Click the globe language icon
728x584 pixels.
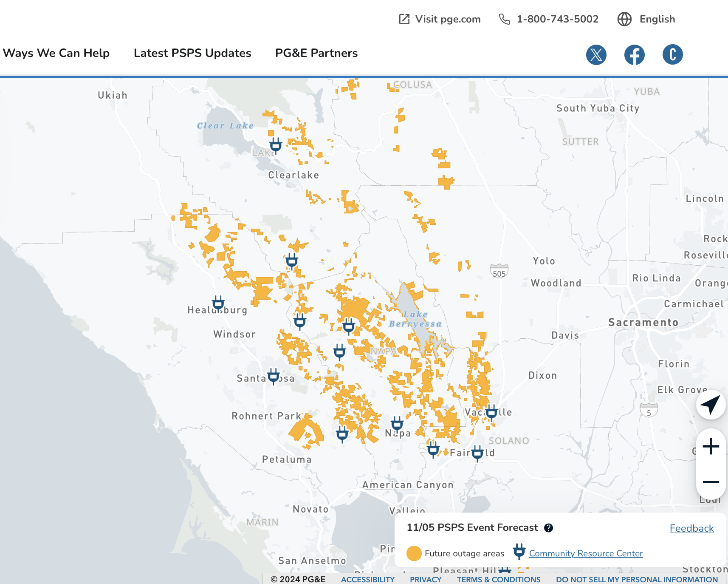tap(624, 19)
